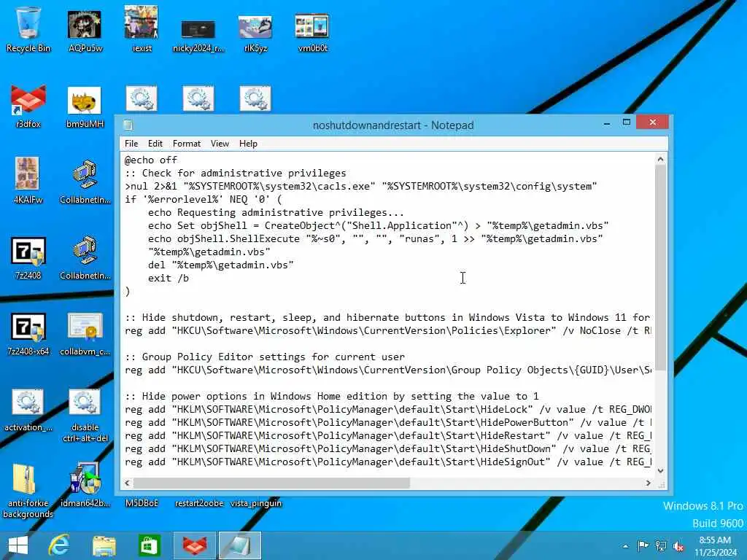Screen dimensions: 747x560
Task: Select the idman642b... installer icon
Action: click(x=85, y=483)
